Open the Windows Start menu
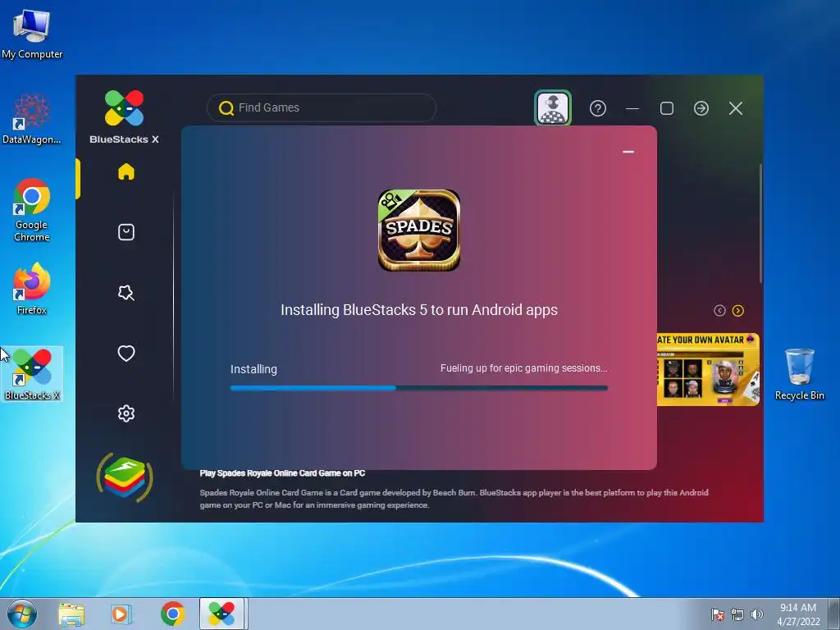The height and width of the screenshot is (630, 840). click(22, 614)
